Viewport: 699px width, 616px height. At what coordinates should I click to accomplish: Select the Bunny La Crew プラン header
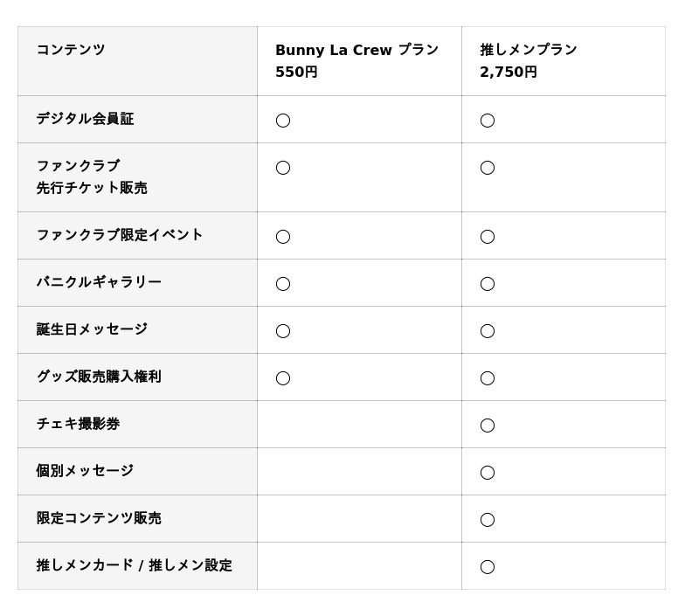pyautogui.click(x=356, y=61)
